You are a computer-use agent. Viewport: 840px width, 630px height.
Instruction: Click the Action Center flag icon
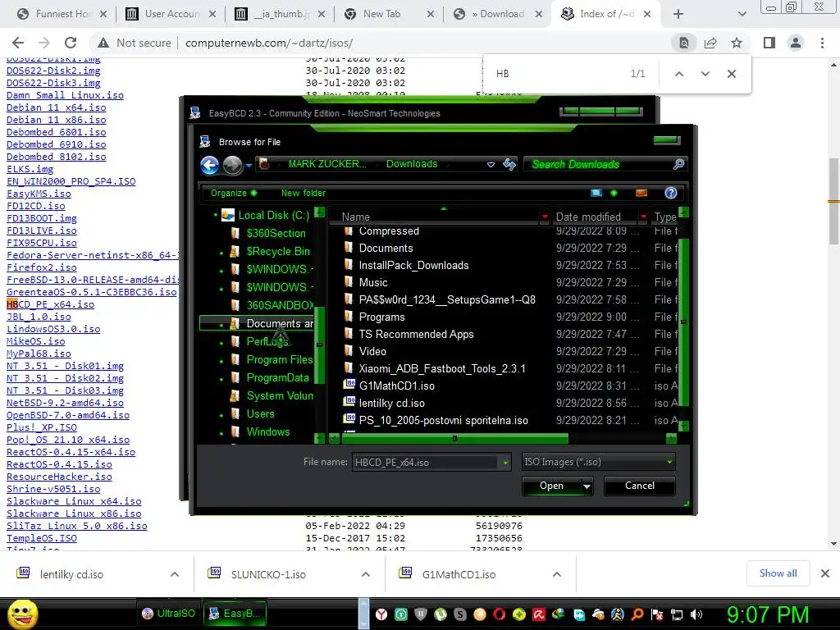[x=657, y=614]
